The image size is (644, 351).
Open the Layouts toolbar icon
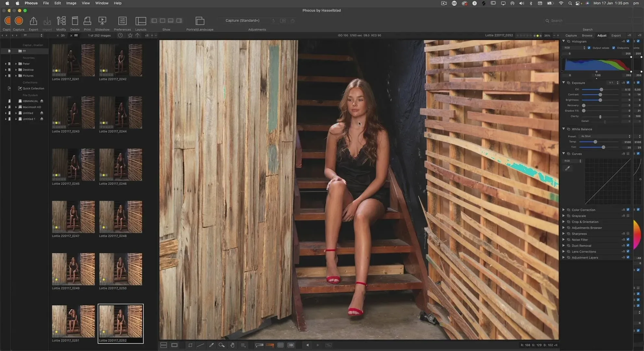coord(141,21)
